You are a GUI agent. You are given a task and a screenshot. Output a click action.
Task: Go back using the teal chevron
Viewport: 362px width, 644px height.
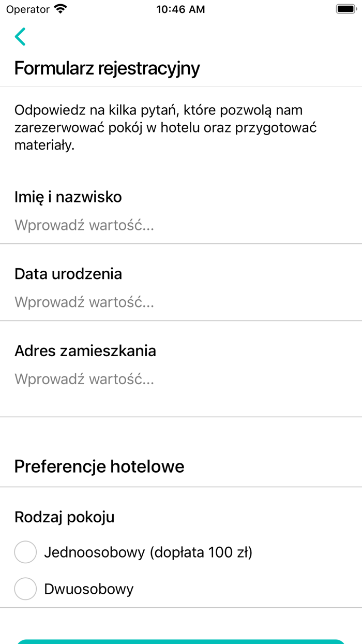20,37
